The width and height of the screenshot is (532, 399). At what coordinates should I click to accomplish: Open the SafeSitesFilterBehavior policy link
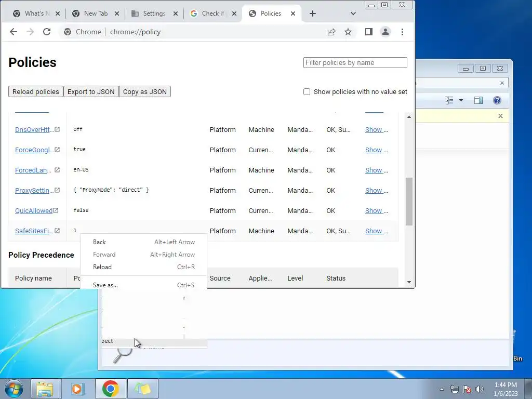[34, 231]
